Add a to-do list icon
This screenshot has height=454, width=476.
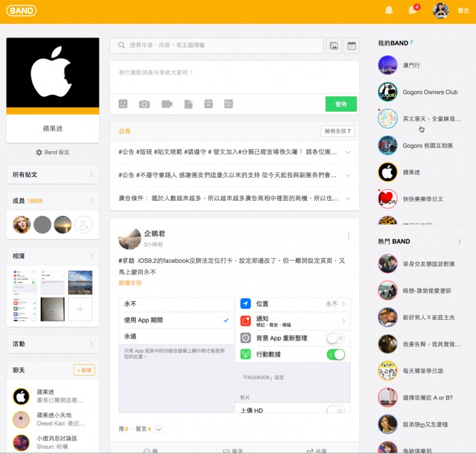[x=228, y=104]
